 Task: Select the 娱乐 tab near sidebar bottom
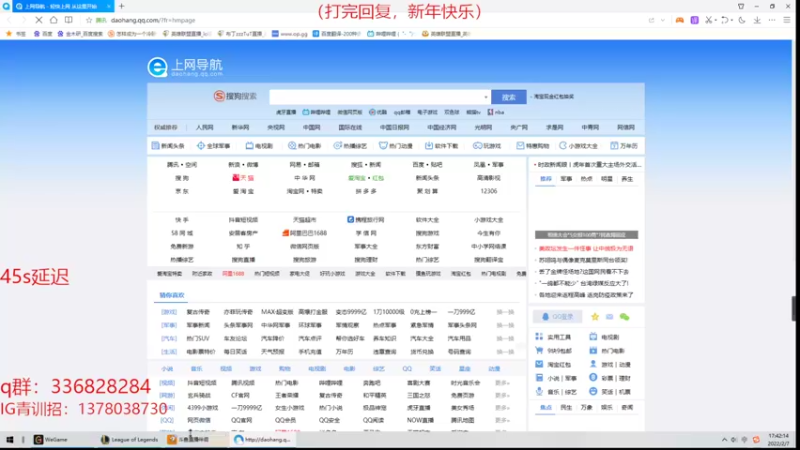(607, 407)
